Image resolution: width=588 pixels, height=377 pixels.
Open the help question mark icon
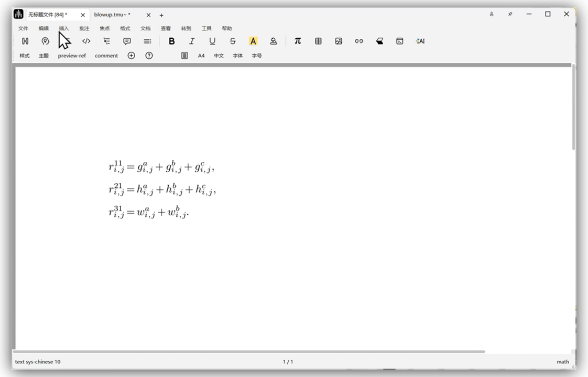pyautogui.click(x=149, y=56)
